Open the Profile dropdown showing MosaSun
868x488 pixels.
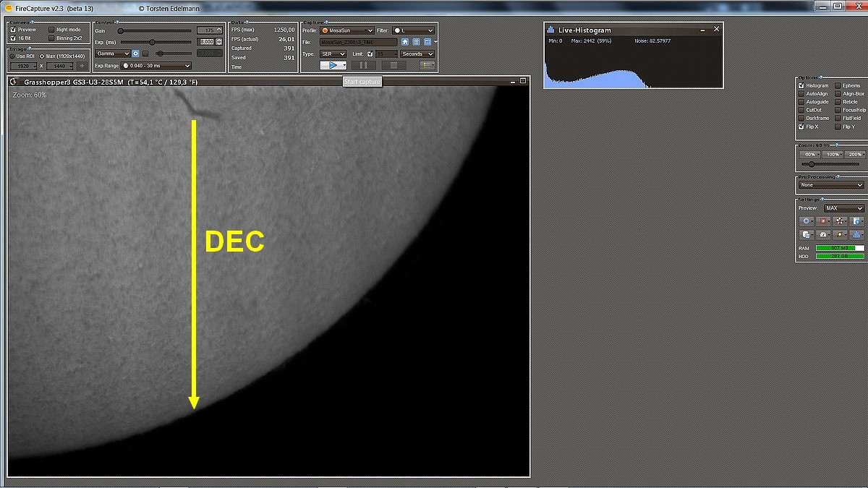pos(347,30)
